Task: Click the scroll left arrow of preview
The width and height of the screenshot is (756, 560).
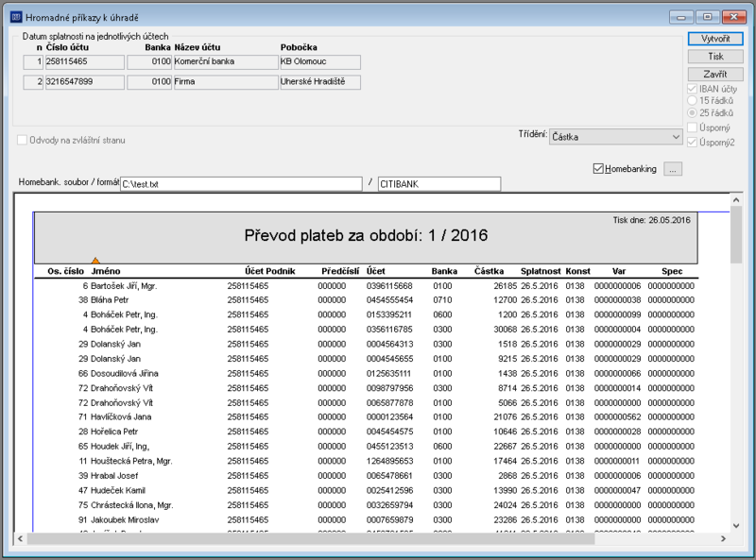Action: tap(20, 539)
